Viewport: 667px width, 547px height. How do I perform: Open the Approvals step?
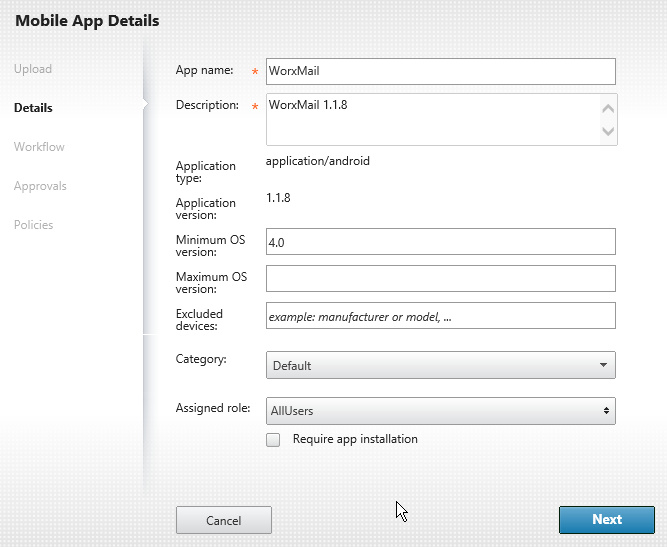pos(40,186)
